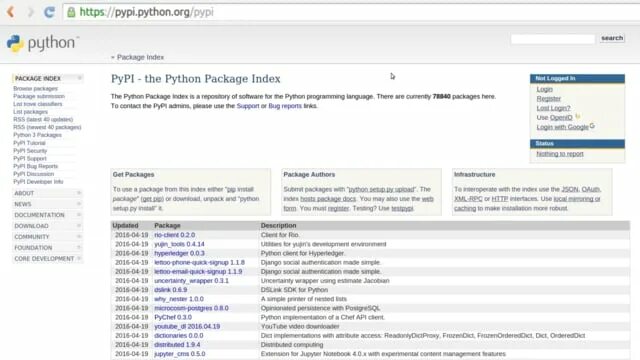The height and width of the screenshot is (360, 640).
Task: Click the Register link in login box
Action: tap(549, 98)
